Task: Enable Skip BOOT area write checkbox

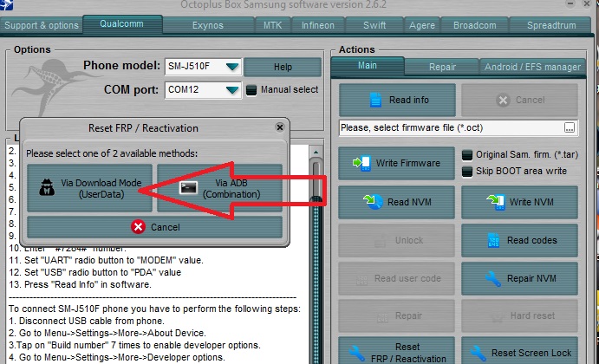Action: click(467, 172)
